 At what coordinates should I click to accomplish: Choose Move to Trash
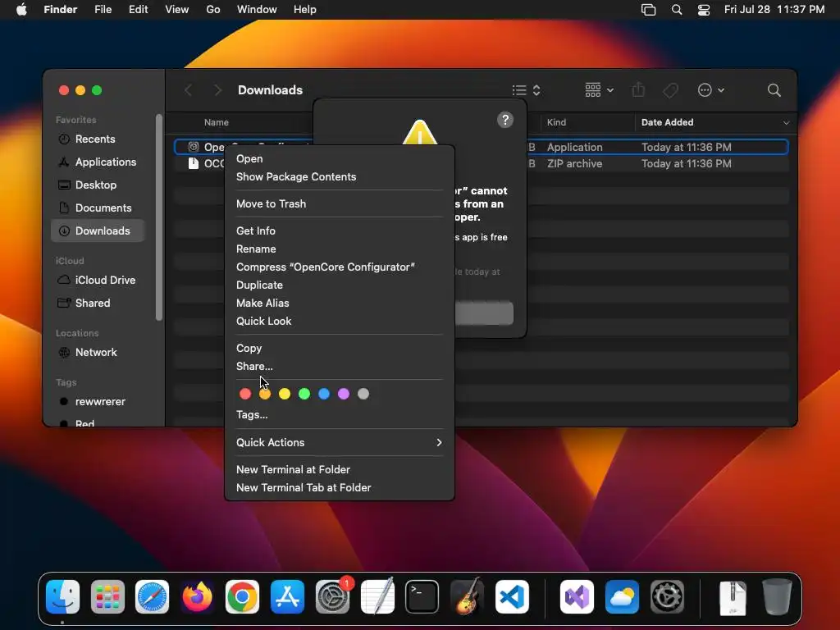(x=340, y=203)
